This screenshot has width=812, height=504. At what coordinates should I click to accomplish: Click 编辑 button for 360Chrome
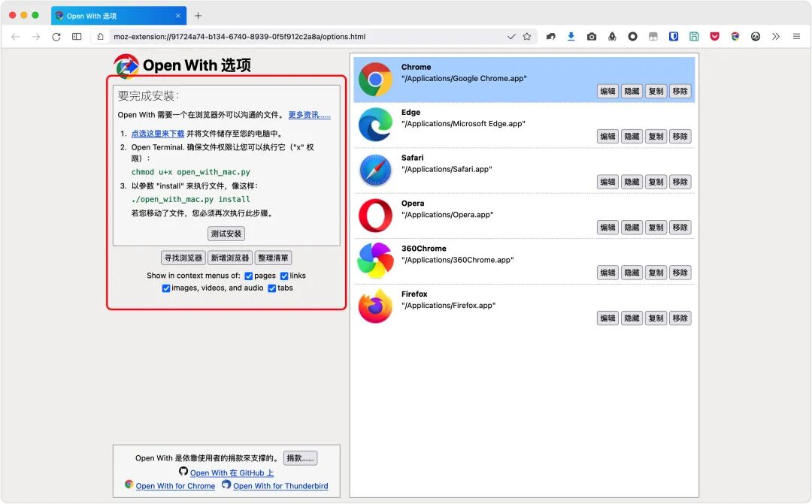(607, 273)
